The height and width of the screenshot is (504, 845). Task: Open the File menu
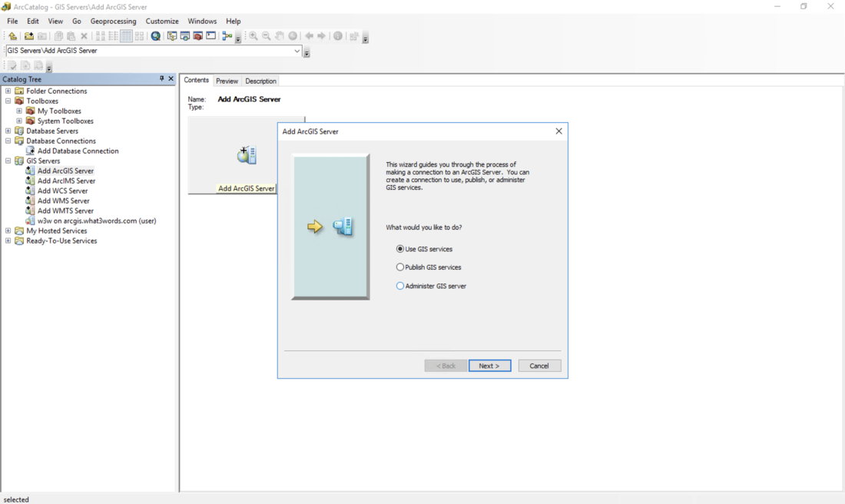point(12,21)
